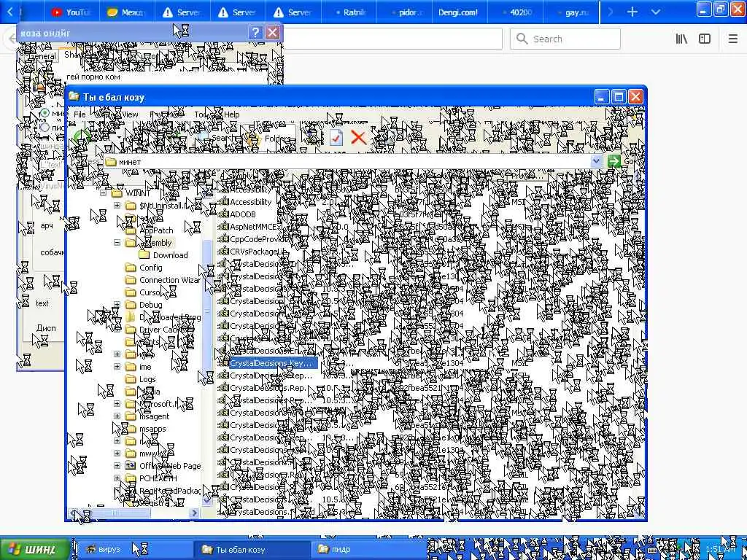Screen dimensions: 747x560
Task: Switch to the Ratnik browser tab
Action: tap(348, 12)
